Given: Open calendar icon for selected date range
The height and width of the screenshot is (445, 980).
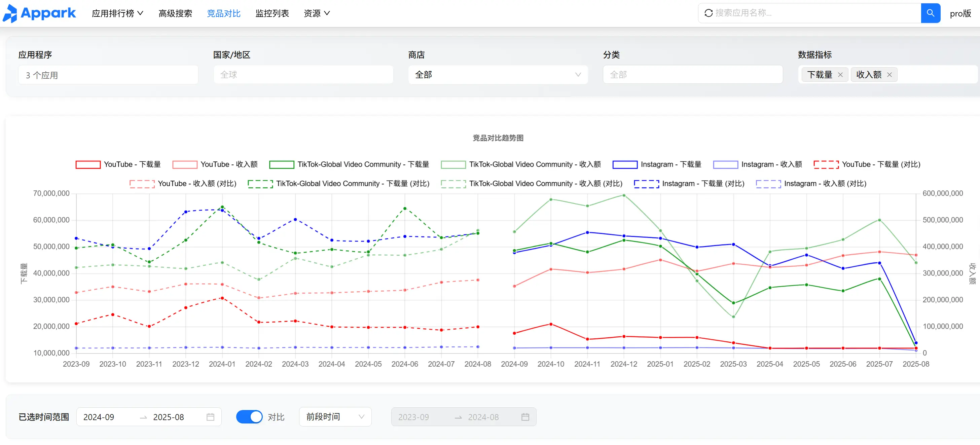Looking at the screenshot, I should click(x=210, y=417).
